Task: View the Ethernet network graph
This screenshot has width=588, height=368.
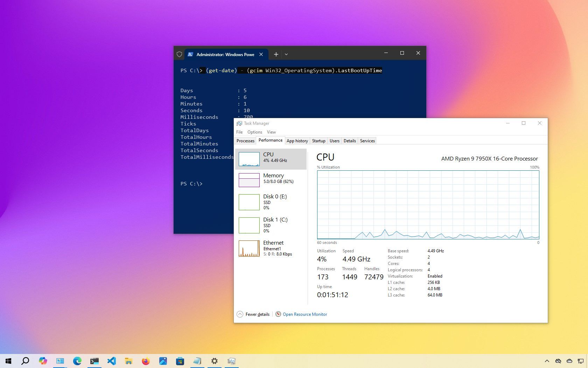Action: (271, 248)
